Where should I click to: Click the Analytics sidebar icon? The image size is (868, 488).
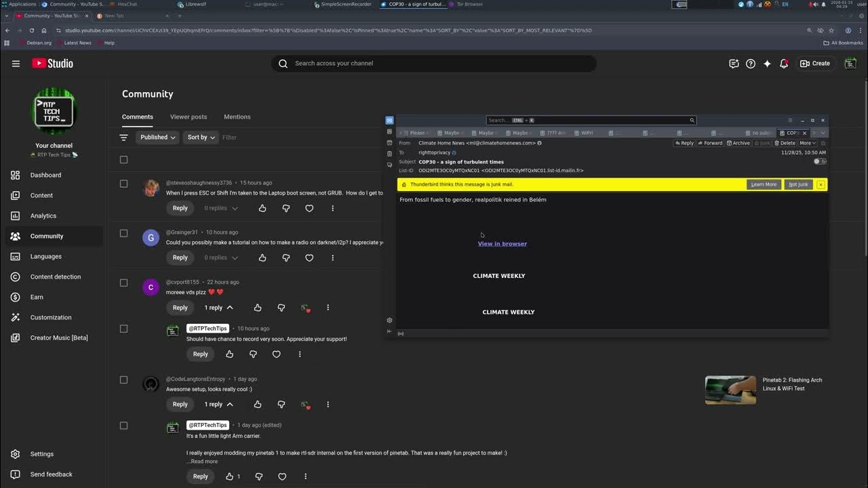[16, 216]
